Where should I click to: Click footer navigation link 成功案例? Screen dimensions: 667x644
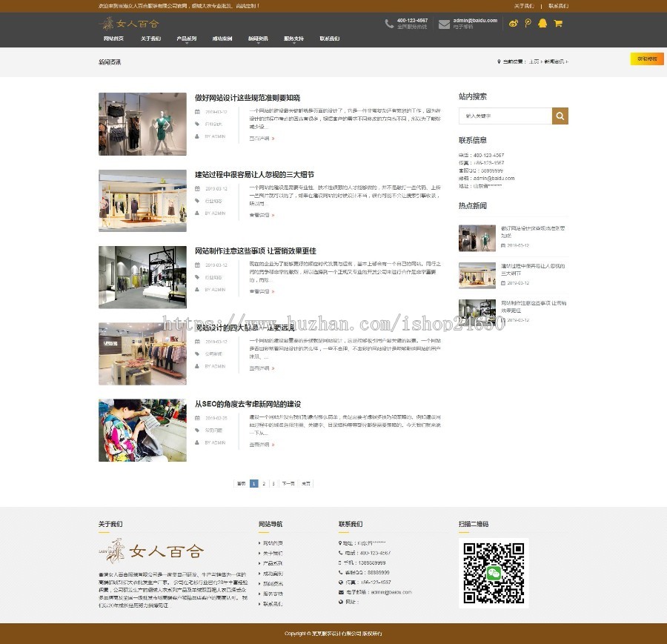point(273,574)
